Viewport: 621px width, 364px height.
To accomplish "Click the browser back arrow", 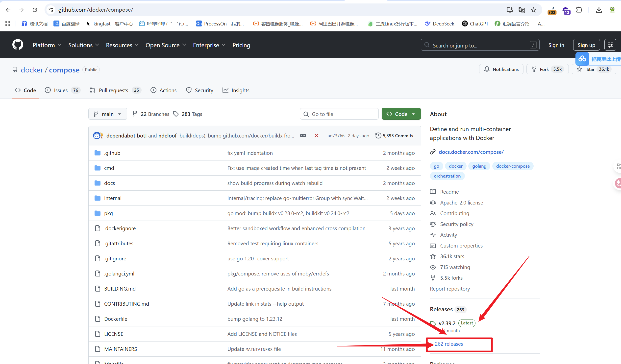I will click(x=8, y=10).
